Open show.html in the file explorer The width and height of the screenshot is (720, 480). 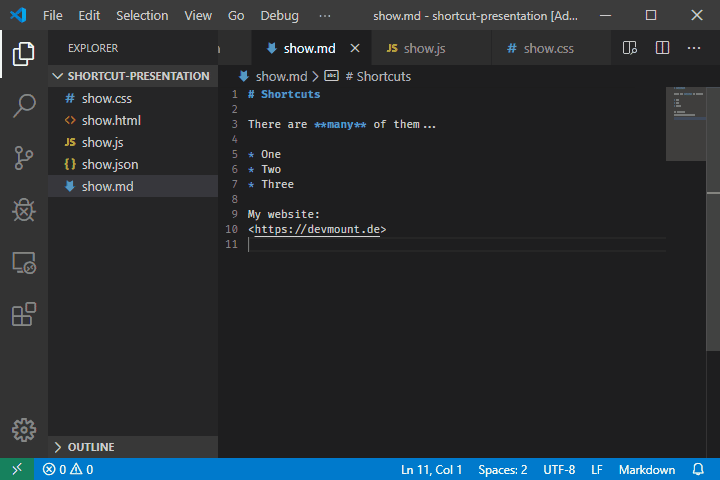pos(111,120)
